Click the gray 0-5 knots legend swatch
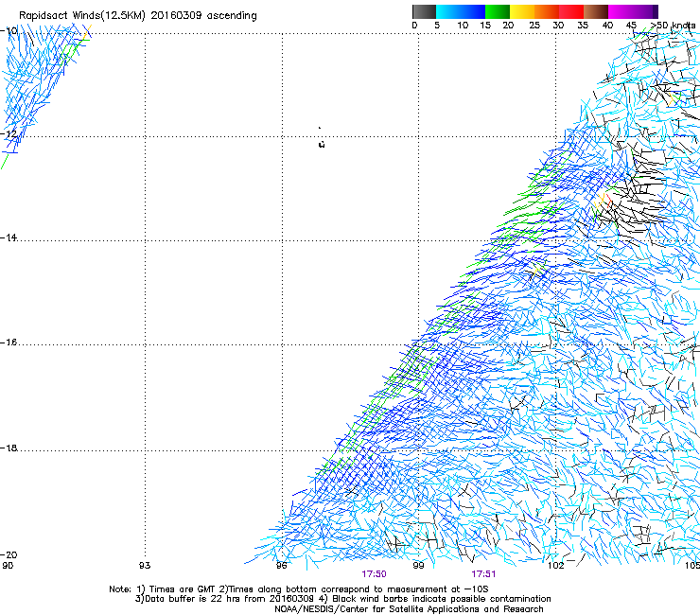The image size is (700, 615). point(424,11)
